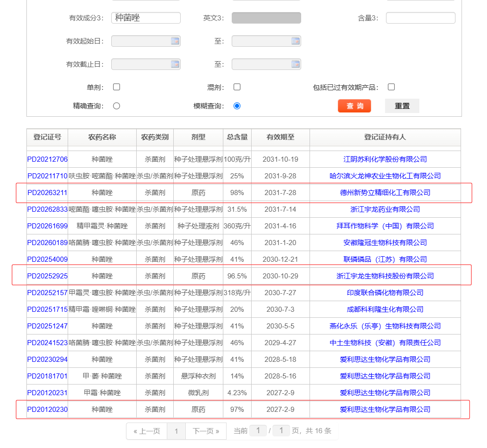Click the 有效期至 column header
This screenshot has width=487, height=448.
coord(280,137)
